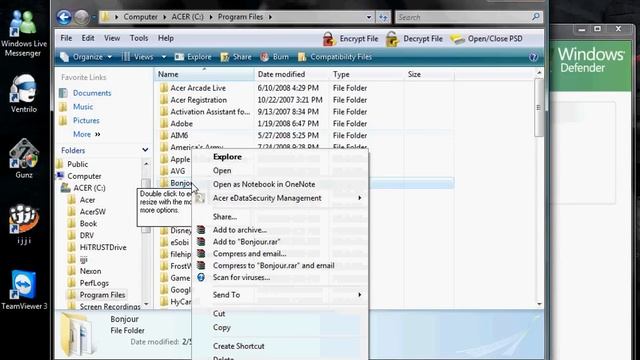Open the Gunz desktop icon
640x360 pixels.
click(x=24, y=159)
